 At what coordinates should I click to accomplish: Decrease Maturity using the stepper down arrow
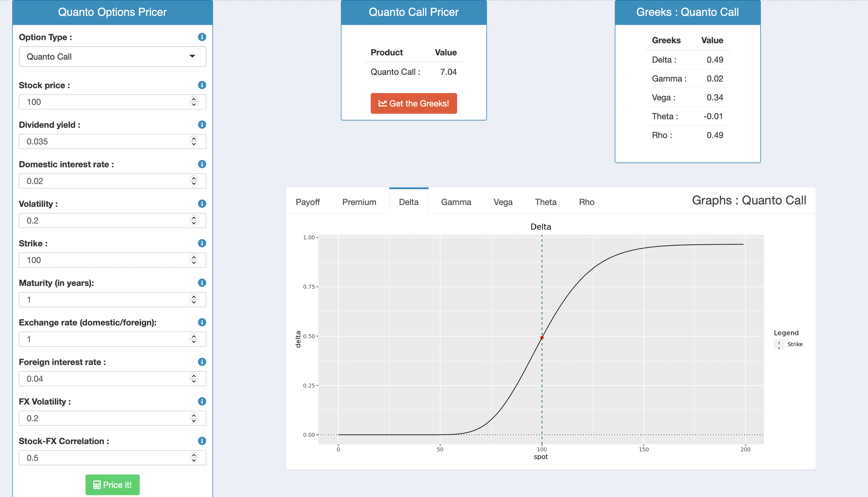point(194,302)
